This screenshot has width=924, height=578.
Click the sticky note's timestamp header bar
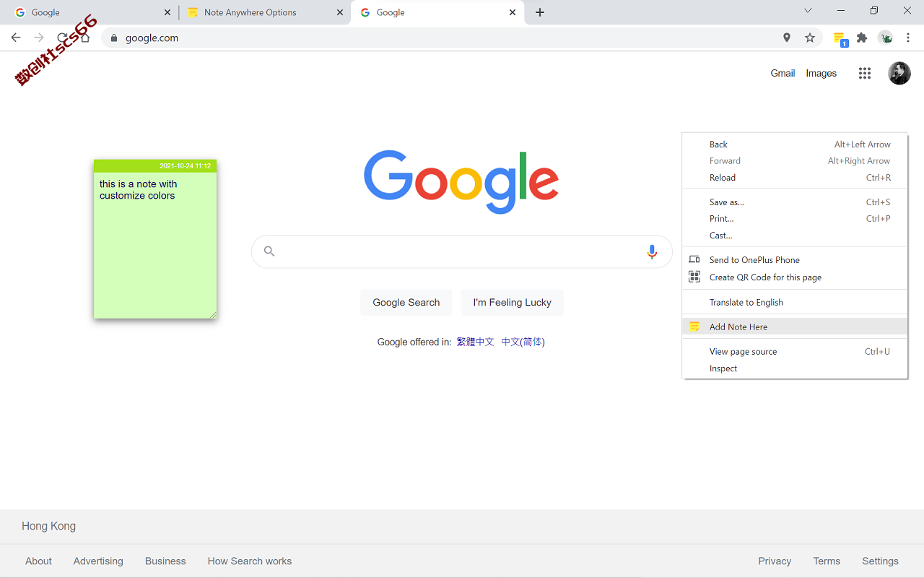click(155, 166)
